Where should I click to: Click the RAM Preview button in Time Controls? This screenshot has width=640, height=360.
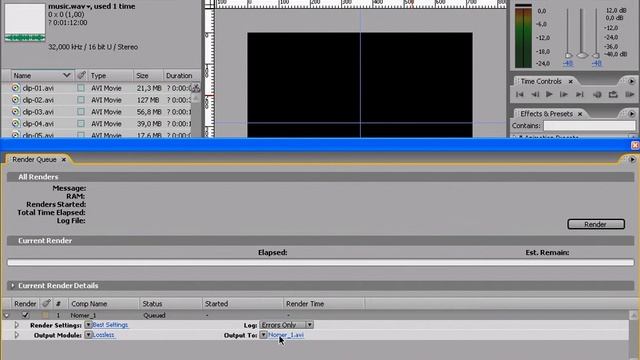(629, 95)
